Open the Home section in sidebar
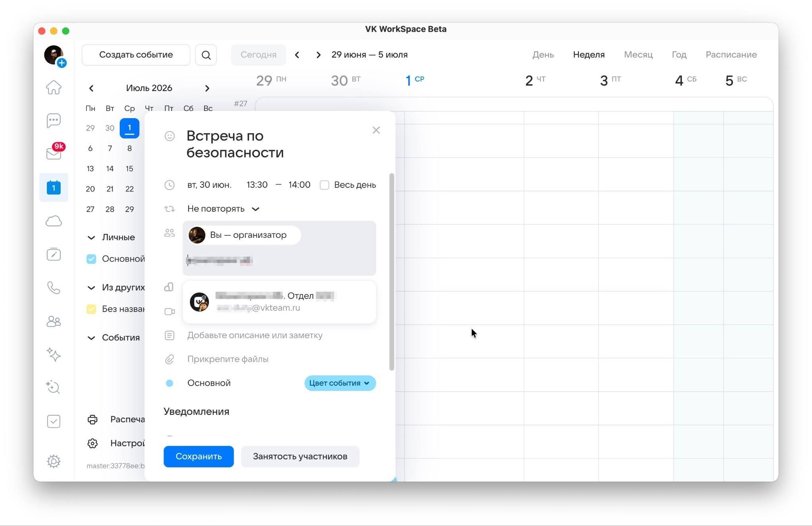The height and width of the screenshot is (526, 812). coord(54,87)
